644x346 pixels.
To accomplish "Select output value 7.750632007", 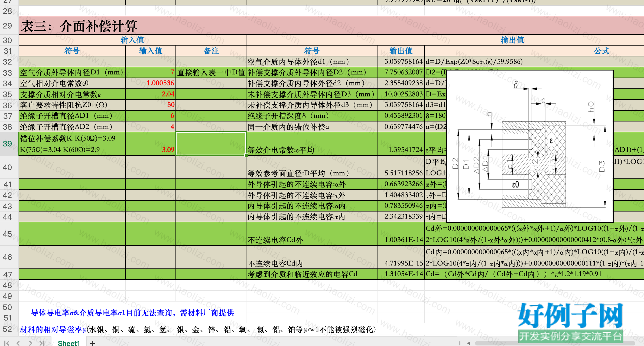I will click(401, 72).
